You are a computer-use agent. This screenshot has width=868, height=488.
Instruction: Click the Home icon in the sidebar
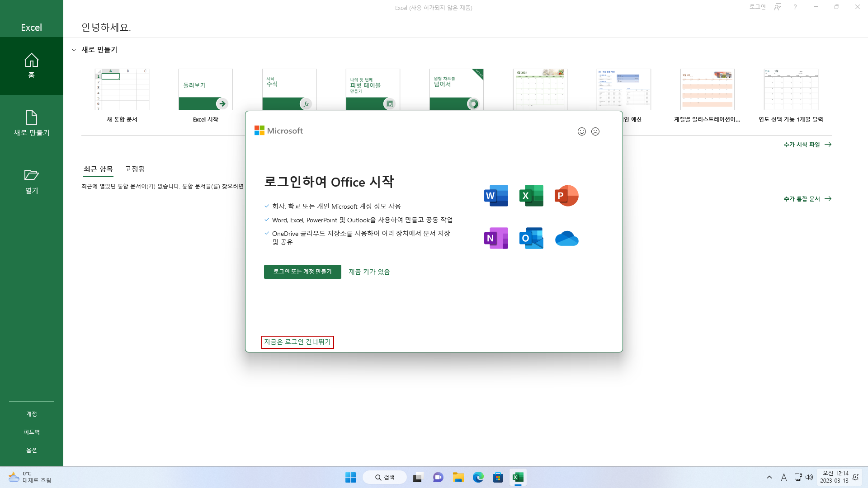pos(31,61)
